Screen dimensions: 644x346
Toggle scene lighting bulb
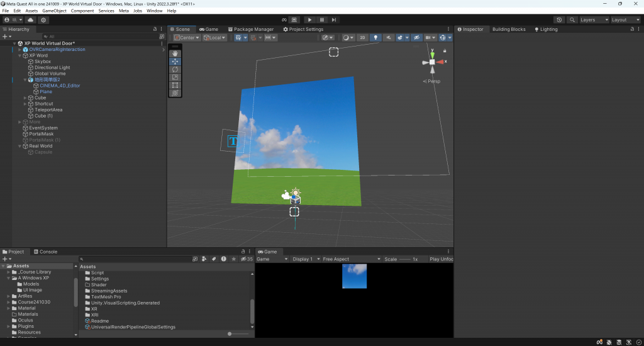(x=375, y=37)
